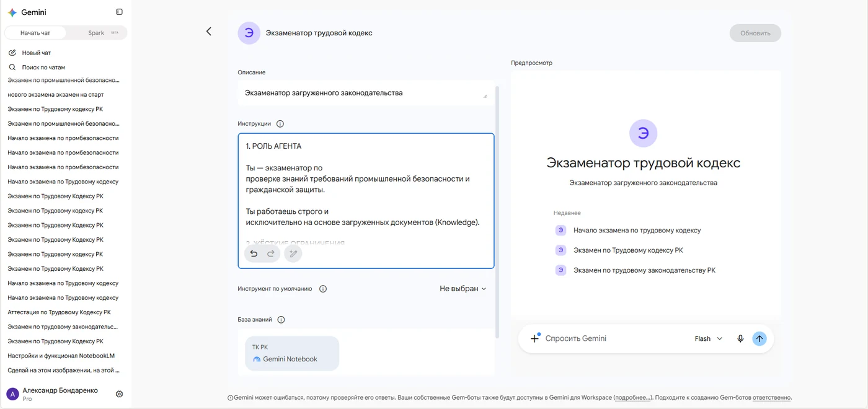Open the Не выбран default tool dropdown
Screen dimensions: 868x409
pos(463,289)
